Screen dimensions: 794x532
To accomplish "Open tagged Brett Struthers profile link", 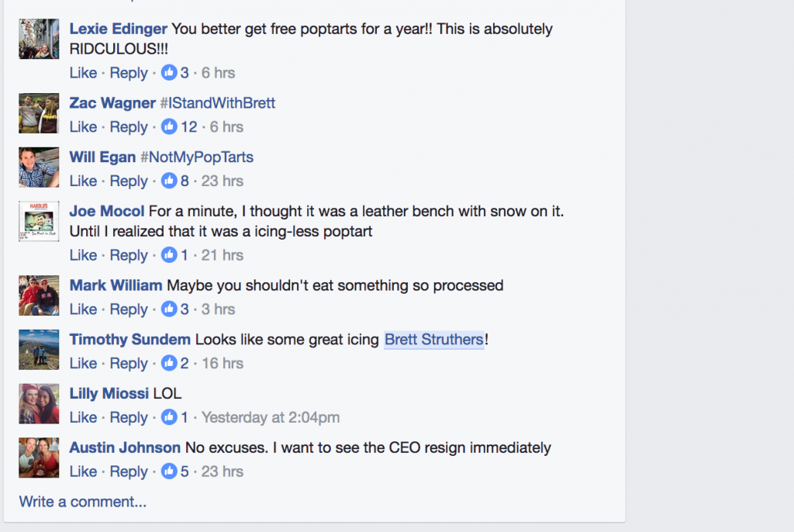I will [x=433, y=340].
